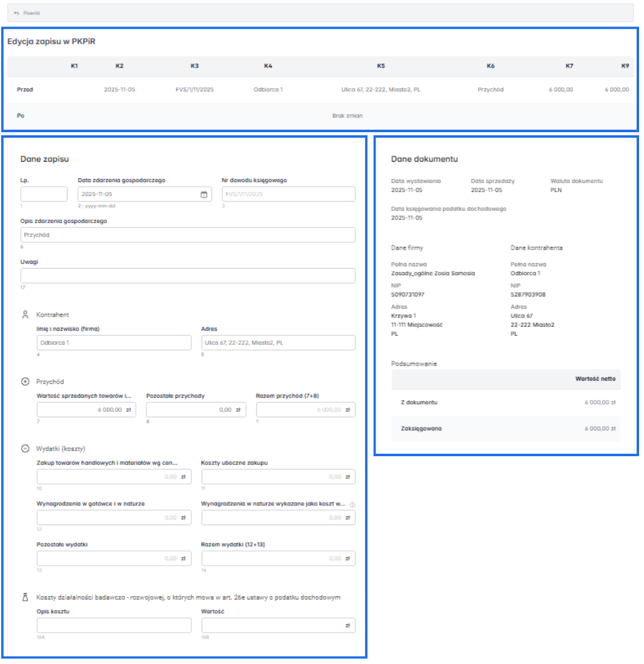This screenshot has height=664, width=644.
Task: Click Koszty uboczne zakupu field
Action: click(278, 477)
